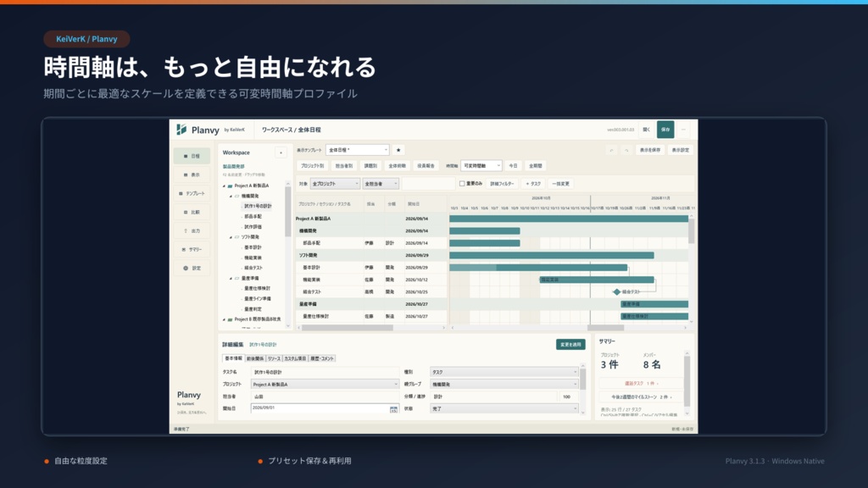The width and height of the screenshot is (868, 488).
Task: Open the 状態 完了 dropdown
Action: 504,409
